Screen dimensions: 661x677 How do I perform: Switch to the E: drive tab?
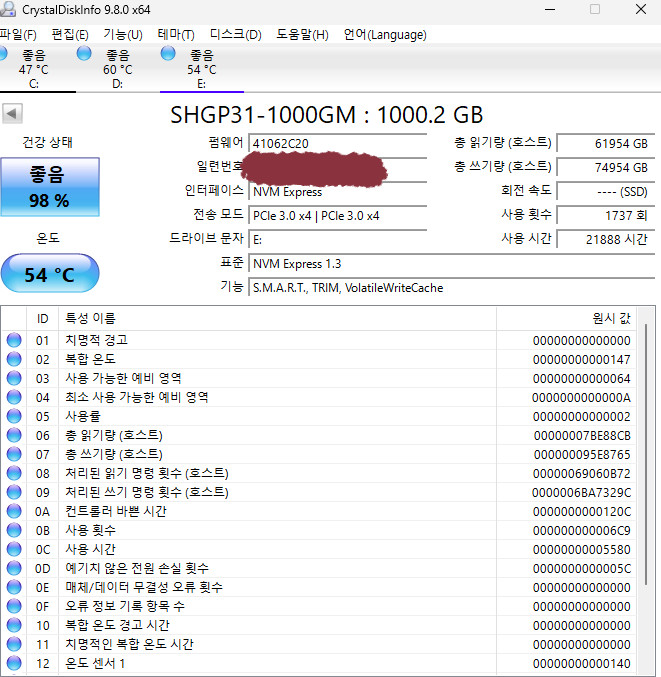(202, 69)
